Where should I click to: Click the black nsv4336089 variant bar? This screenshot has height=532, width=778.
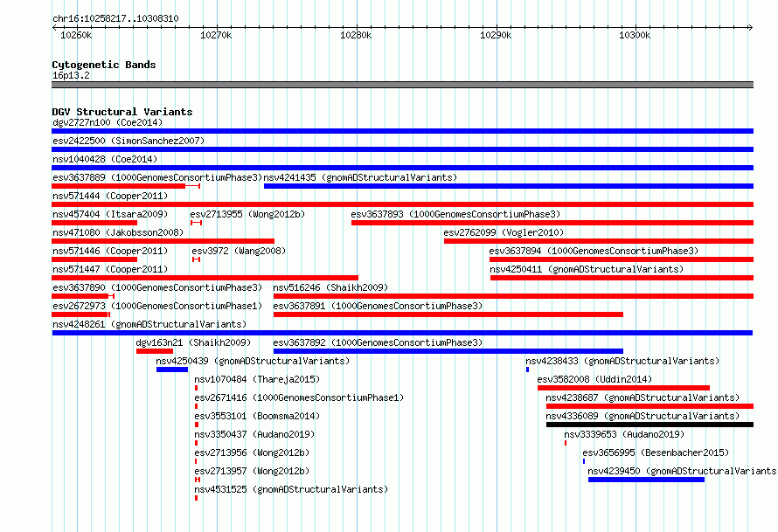pyautogui.click(x=650, y=425)
